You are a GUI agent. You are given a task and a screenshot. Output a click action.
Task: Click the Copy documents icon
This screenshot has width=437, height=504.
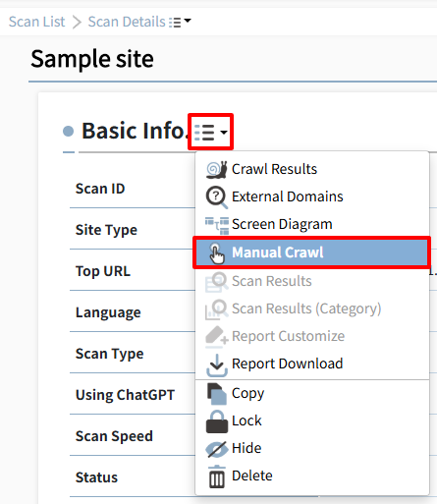pos(216,394)
